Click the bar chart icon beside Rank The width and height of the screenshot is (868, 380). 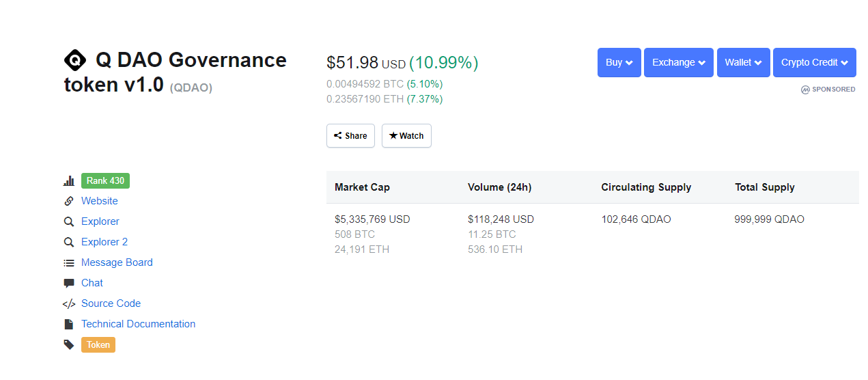tap(69, 181)
